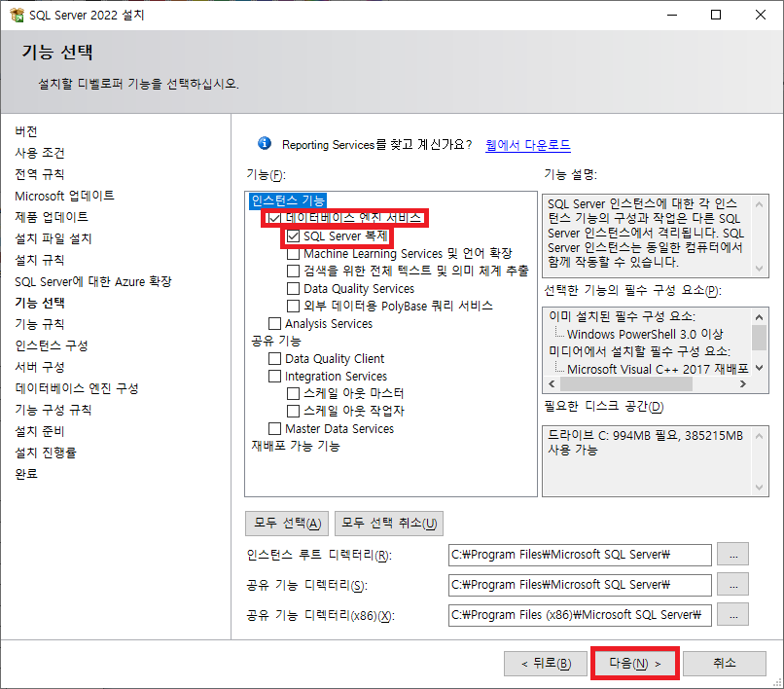Select the 공유 기능 tree heading
The height and width of the screenshot is (689, 784).
[276, 341]
